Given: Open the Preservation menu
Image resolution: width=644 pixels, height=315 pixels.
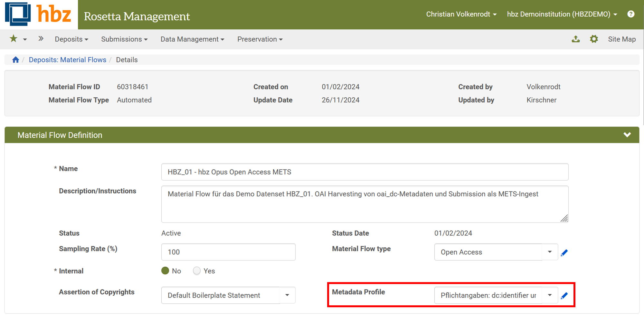Looking at the screenshot, I should coord(260,39).
